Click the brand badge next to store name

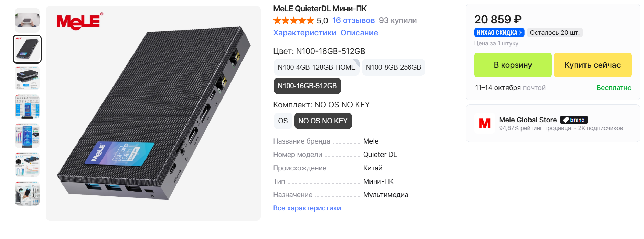[x=574, y=120]
